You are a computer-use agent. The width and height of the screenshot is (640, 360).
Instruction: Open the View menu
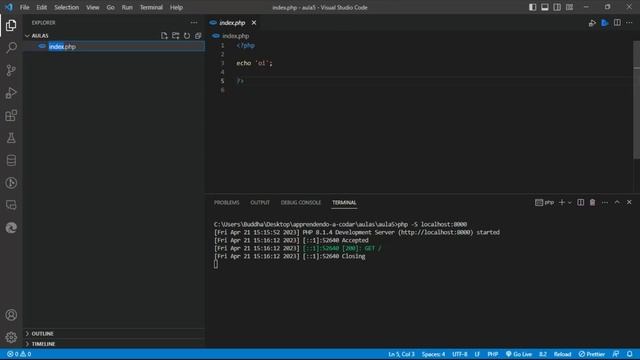pos(93,7)
